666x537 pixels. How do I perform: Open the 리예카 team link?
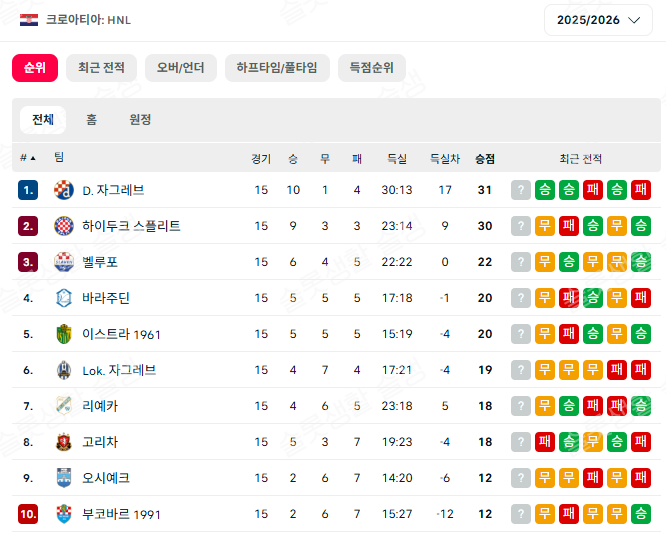point(100,406)
